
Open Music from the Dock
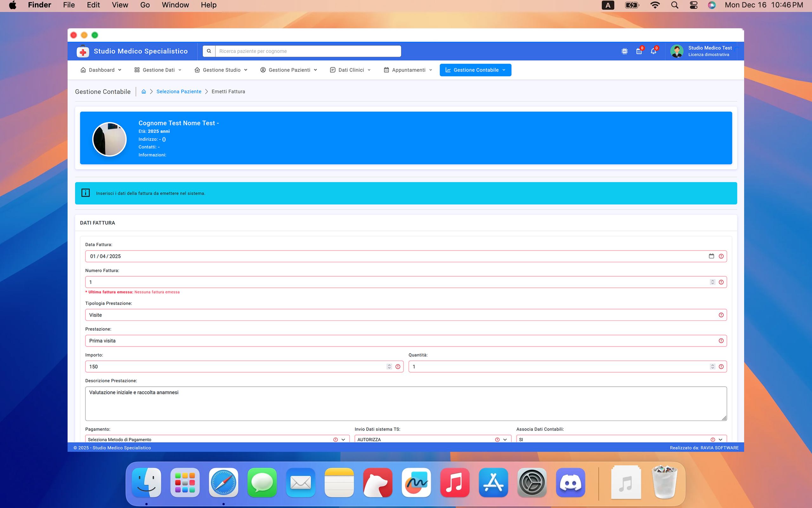coord(455,483)
